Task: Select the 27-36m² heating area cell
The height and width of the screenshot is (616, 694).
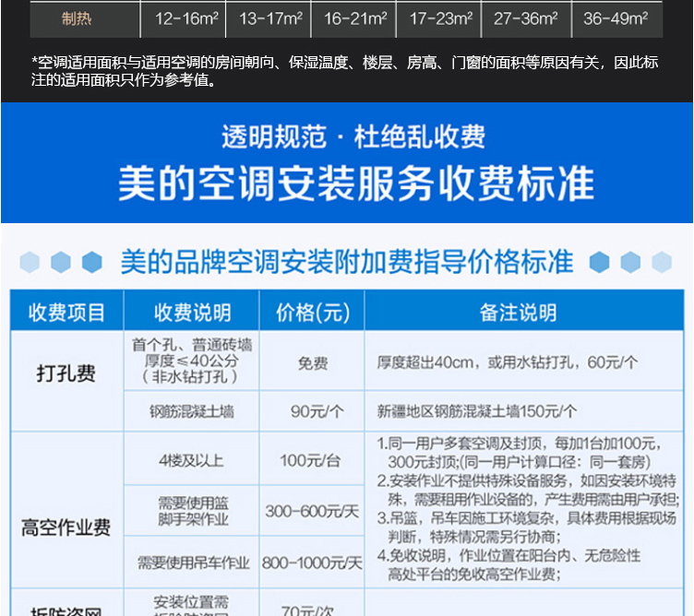Action: click(526, 19)
